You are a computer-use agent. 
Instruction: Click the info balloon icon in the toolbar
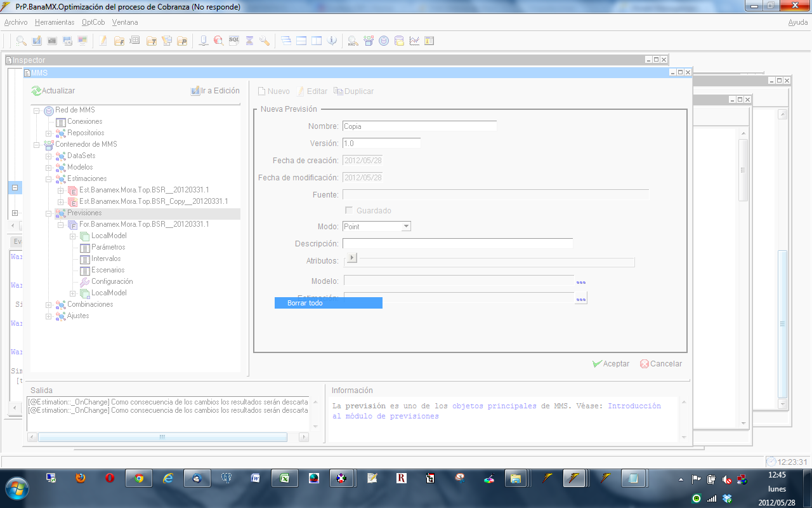point(332,41)
